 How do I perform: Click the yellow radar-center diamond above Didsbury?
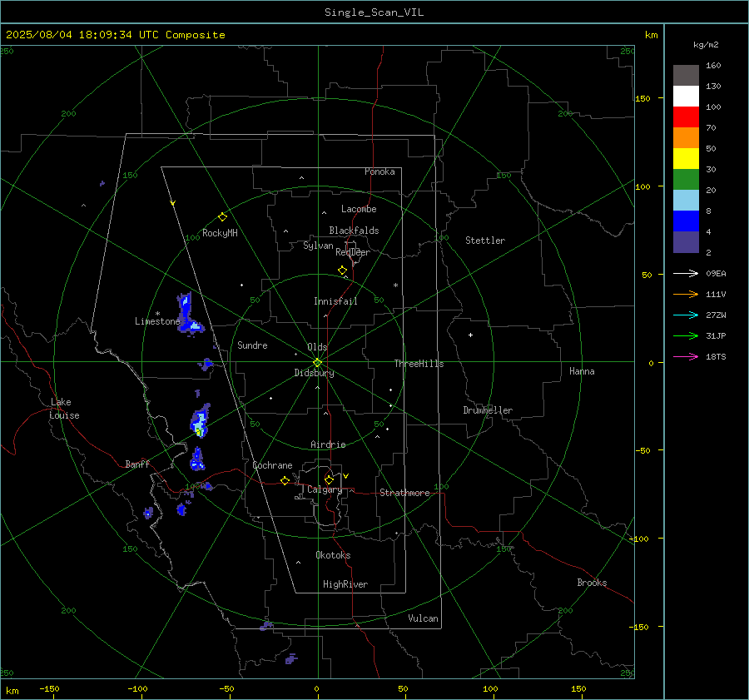pyautogui.click(x=317, y=362)
